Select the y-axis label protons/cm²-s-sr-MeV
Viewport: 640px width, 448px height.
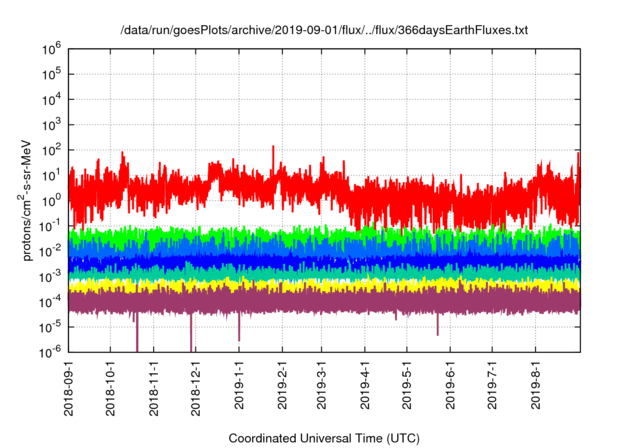point(27,200)
